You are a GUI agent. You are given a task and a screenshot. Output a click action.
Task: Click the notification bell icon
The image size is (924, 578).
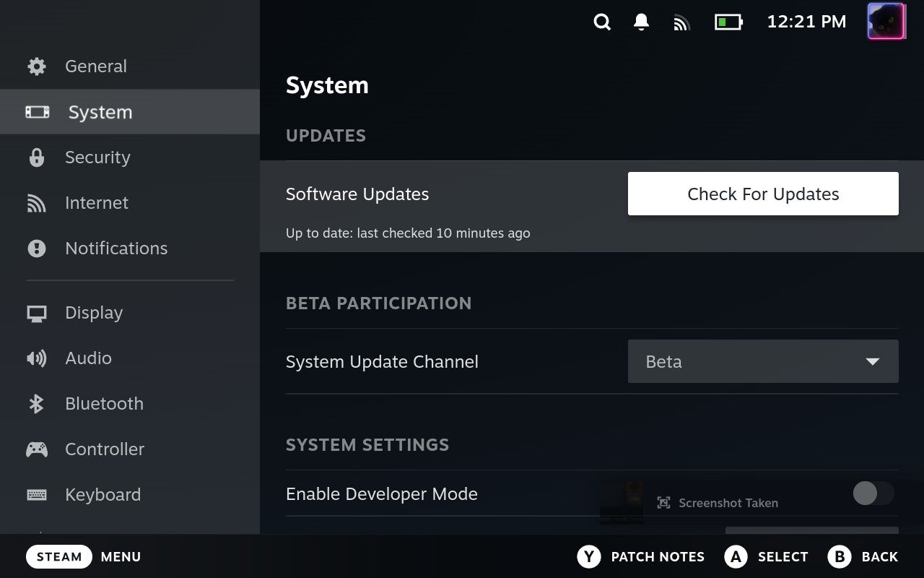pyautogui.click(x=641, y=22)
